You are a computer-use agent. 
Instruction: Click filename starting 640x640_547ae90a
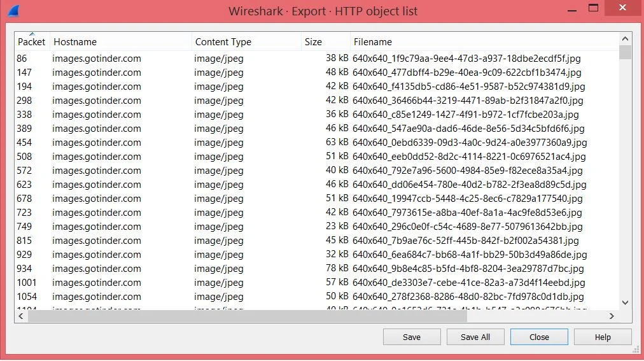point(468,128)
